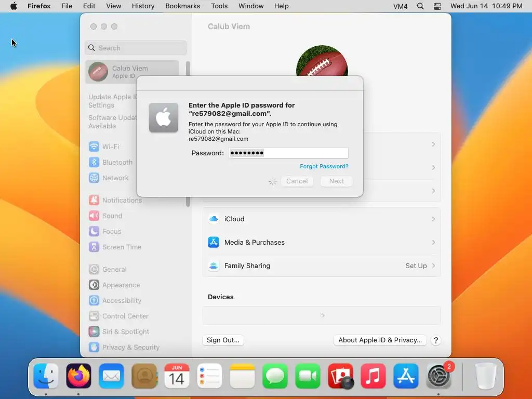The height and width of the screenshot is (399, 532).
Task: Open Mail app in the Dock
Action: click(x=111, y=376)
